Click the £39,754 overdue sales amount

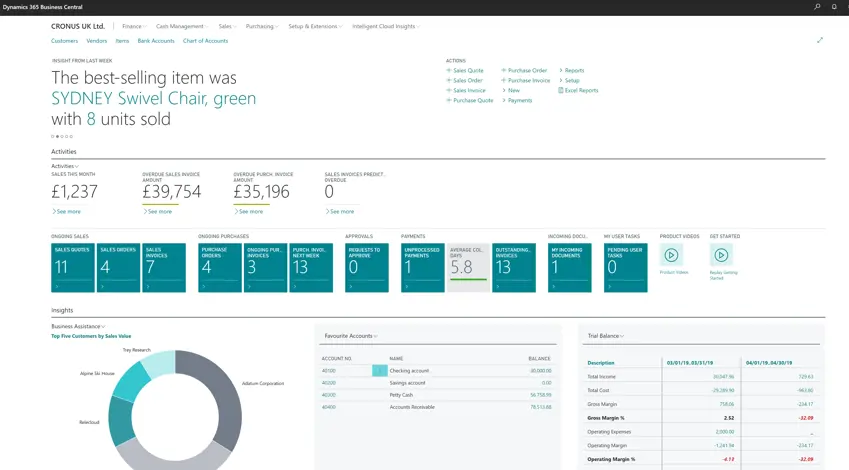(172, 192)
